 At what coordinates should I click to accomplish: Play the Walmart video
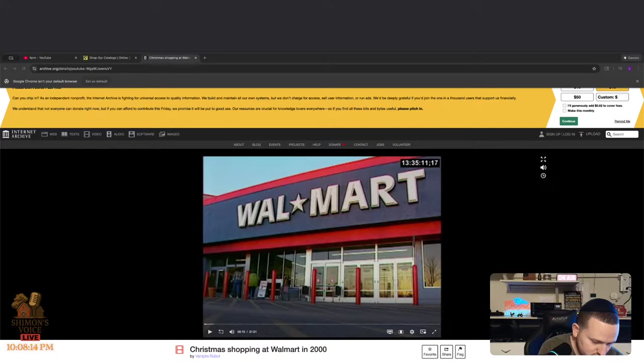(210, 332)
